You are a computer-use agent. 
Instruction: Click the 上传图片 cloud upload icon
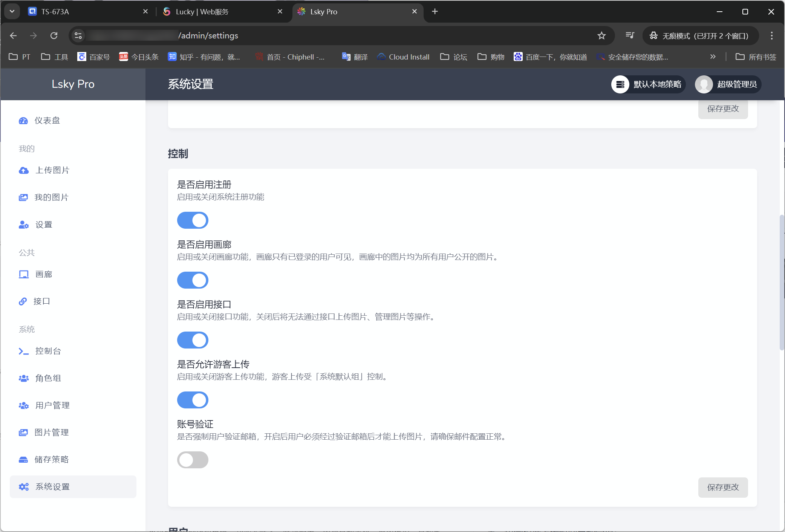23,170
